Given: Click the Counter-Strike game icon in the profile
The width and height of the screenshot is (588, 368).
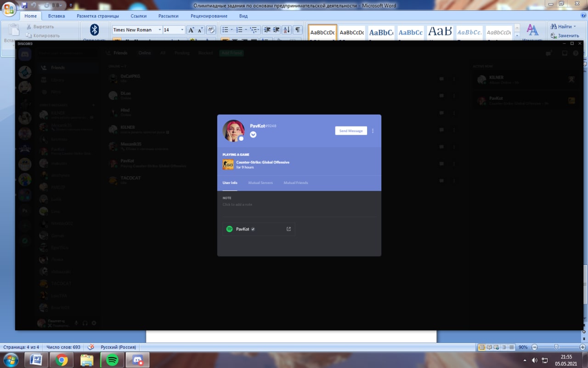Looking at the screenshot, I should tap(228, 164).
